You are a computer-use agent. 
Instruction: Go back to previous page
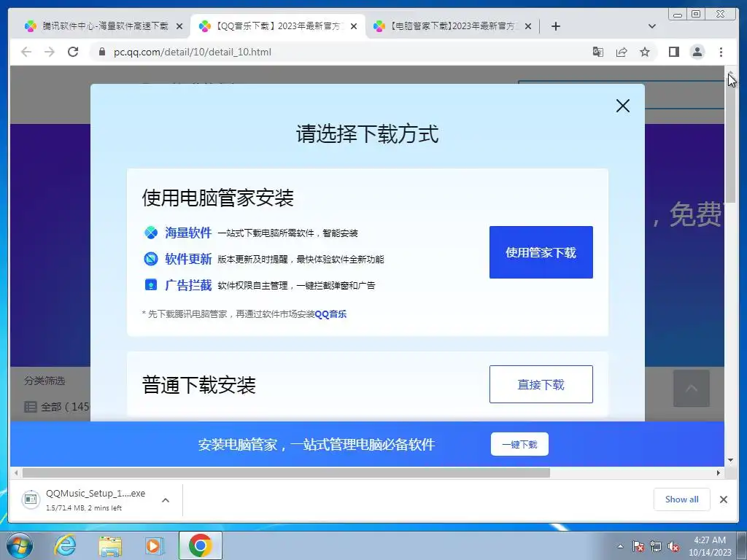tap(26, 52)
